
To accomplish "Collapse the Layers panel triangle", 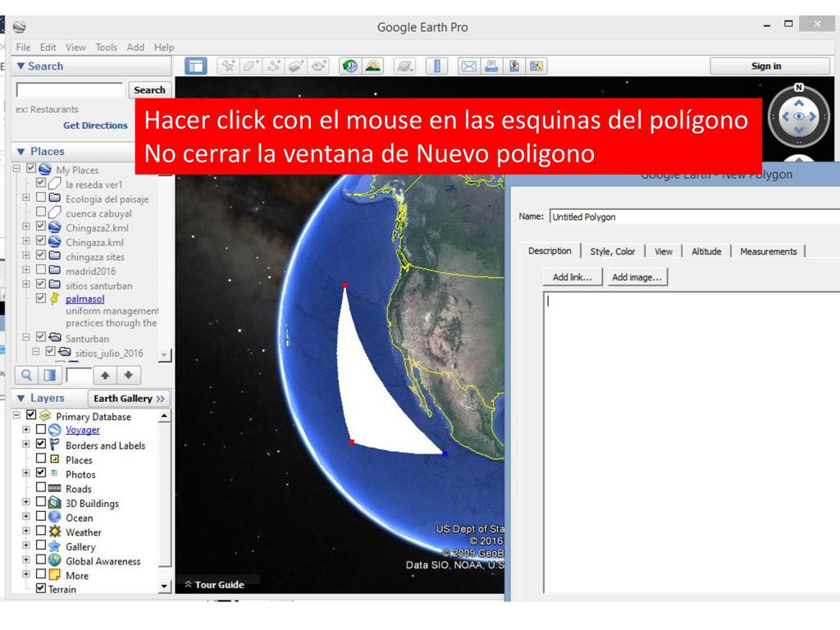I will click(x=21, y=398).
